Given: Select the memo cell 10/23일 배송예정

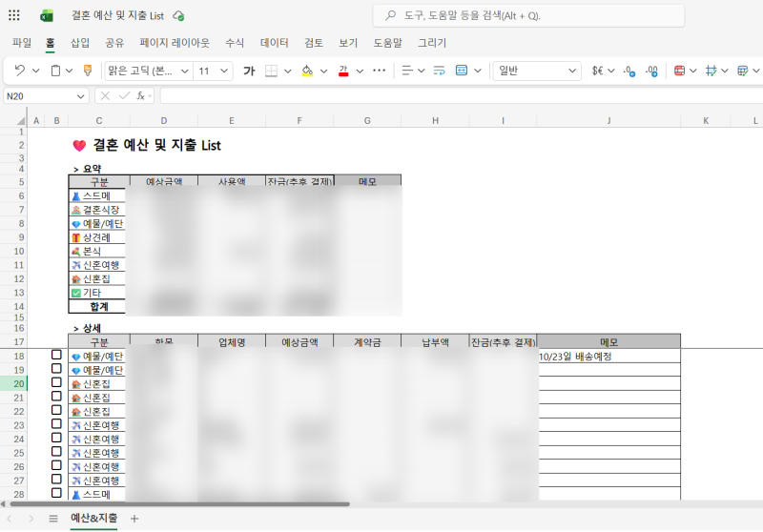Looking at the screenshot, I should 608,357.
